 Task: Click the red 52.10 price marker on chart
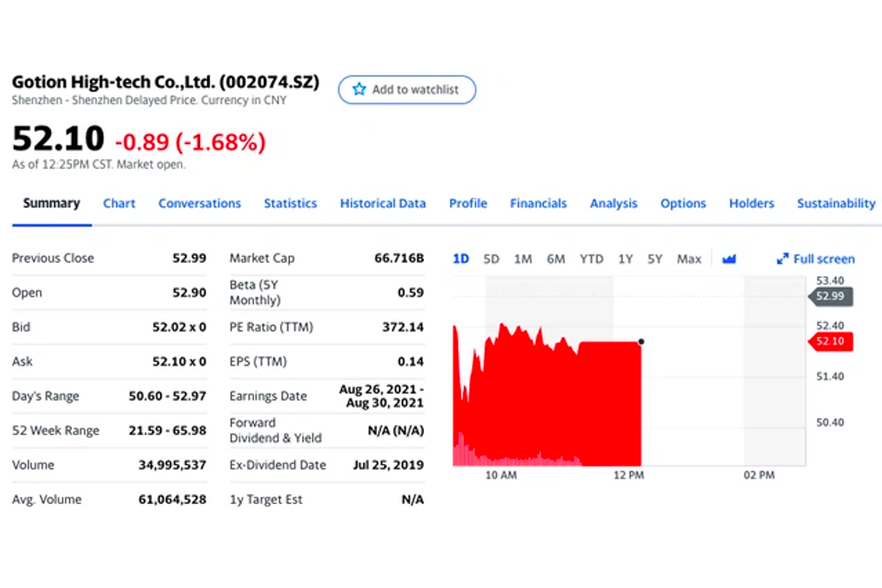[831, 342]
